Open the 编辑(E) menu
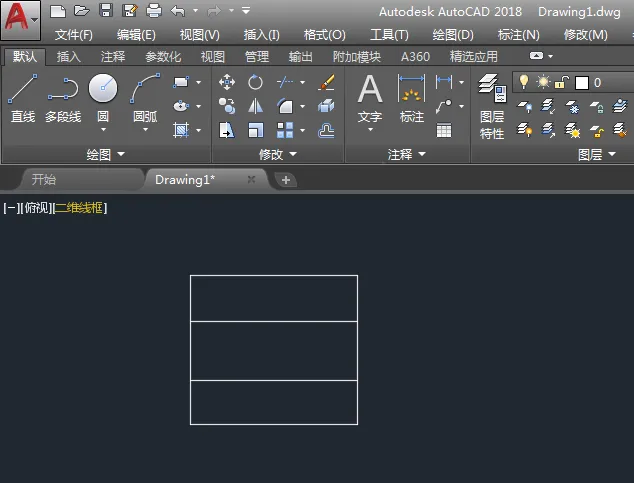634x483 pixels. pos(136,35)
